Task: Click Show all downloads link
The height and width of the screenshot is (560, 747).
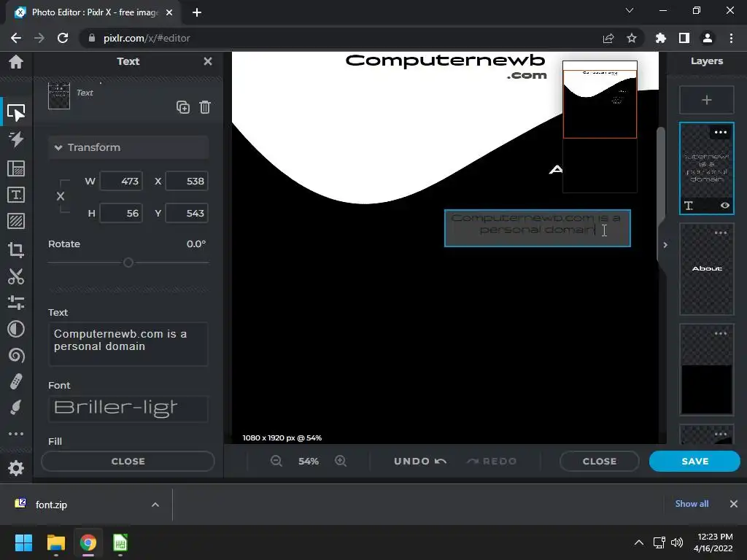Action: tap(692, 503)
